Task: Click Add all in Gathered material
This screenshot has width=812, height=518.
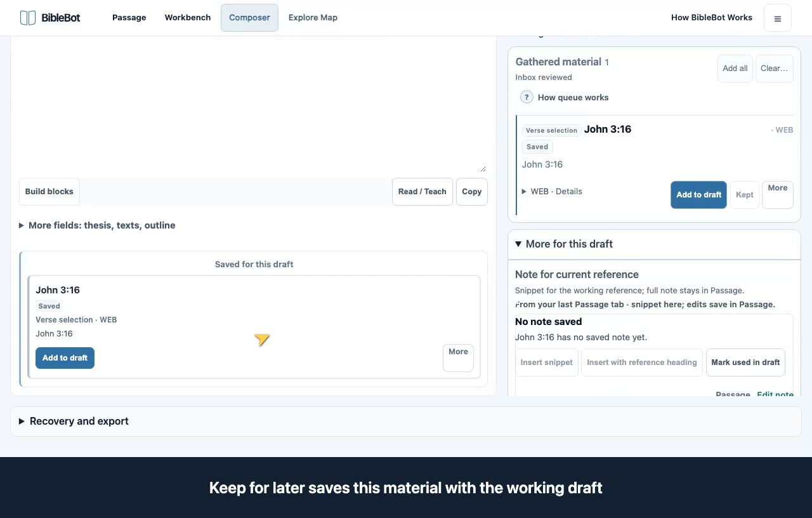Action: (x=735, y=69)
